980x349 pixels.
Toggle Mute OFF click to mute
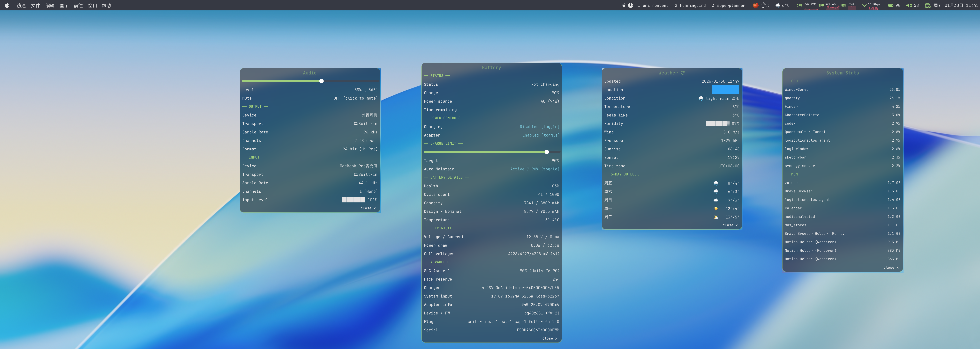coord(355,98)
